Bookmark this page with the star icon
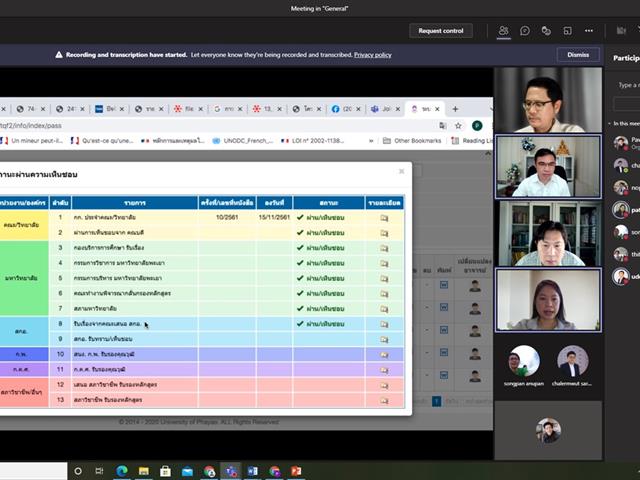Image resolution: width=640 pixels, height=480 pixels. 458,126
